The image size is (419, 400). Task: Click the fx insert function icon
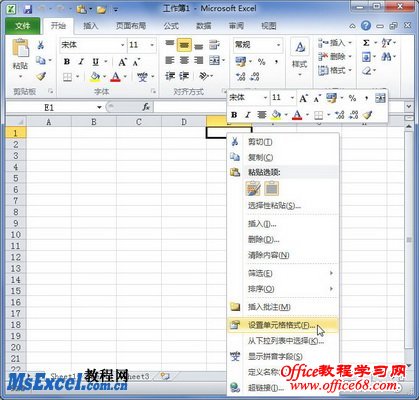(146, 107)
